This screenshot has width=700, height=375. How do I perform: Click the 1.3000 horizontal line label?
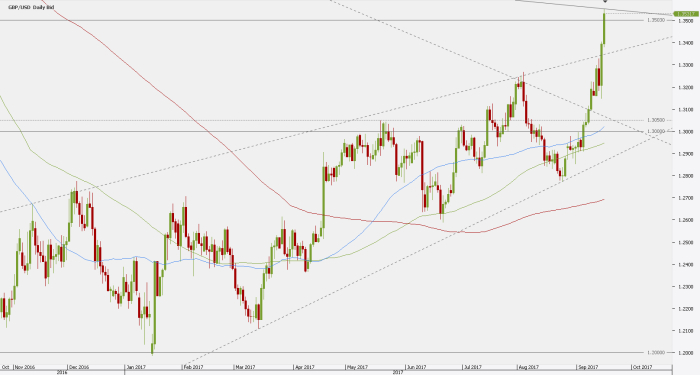[656, 131]
